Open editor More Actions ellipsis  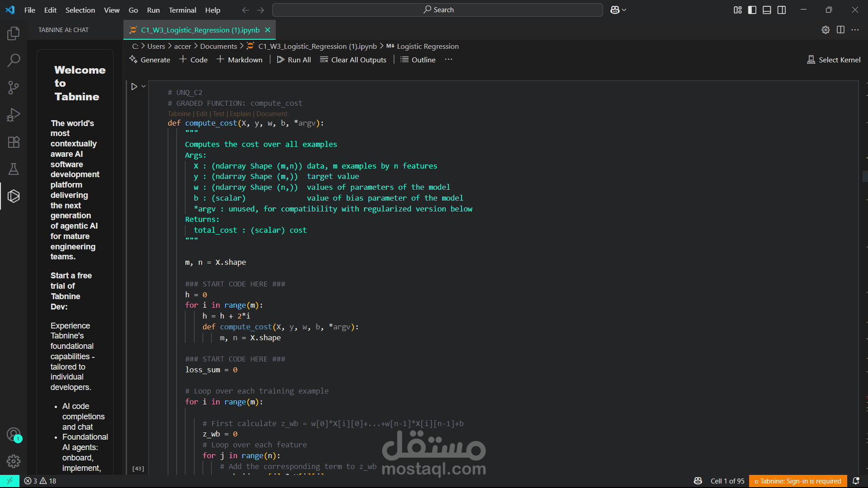(x=855, y=30)
